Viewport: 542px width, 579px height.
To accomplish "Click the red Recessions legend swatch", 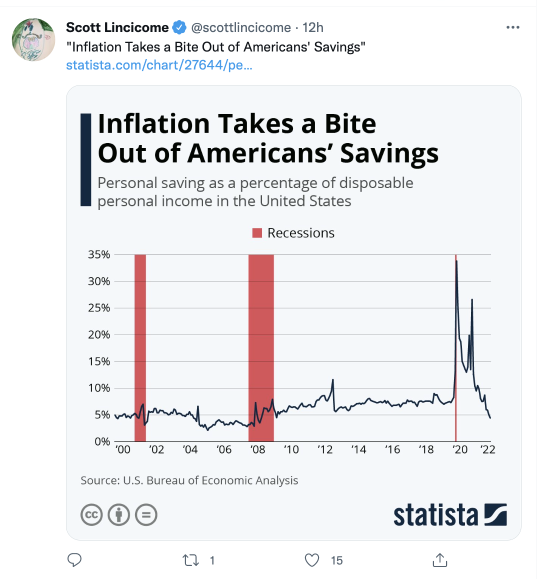I will (x=257, y=233).
